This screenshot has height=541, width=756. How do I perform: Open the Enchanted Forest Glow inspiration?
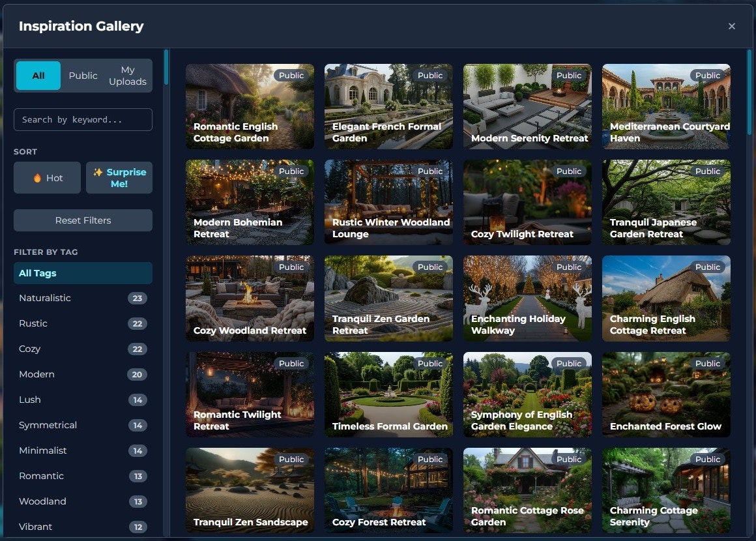666,394
